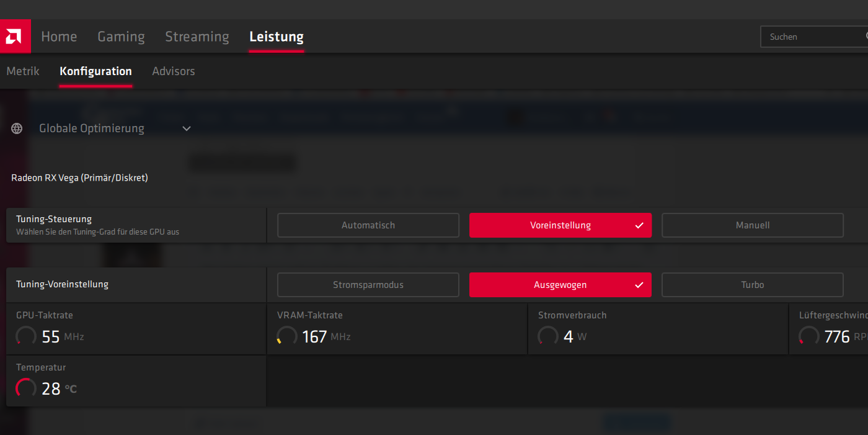Screen dimensions: 868x435
Task: Click the GPU-Taktrate heading
Action: pyautogui.click(x=45, y=315)
